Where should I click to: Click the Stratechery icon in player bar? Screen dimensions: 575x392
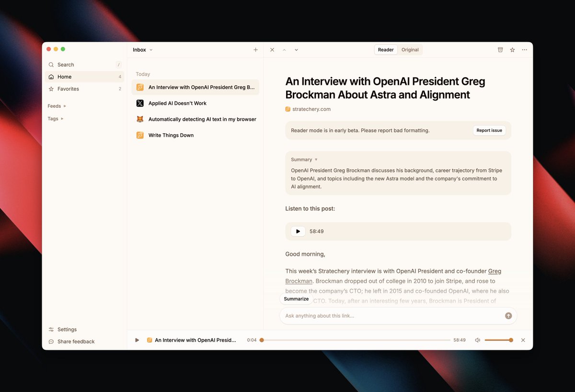click(x=149, y=340)
